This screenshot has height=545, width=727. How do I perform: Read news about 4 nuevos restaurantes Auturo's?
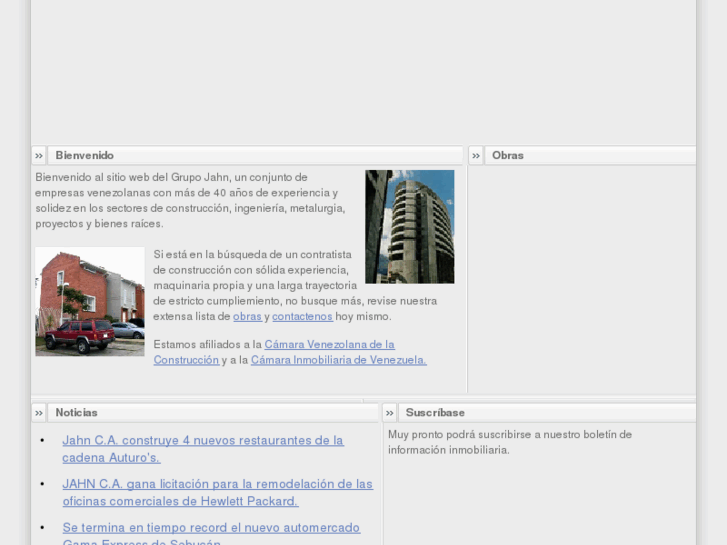[x=203, y=449]
